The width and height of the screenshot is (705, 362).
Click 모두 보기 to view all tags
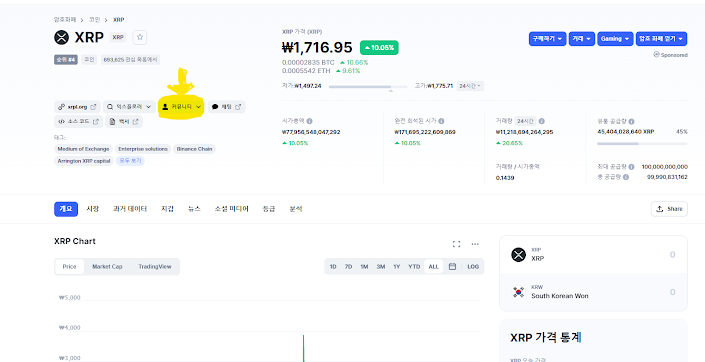click(x=130, y=161)
